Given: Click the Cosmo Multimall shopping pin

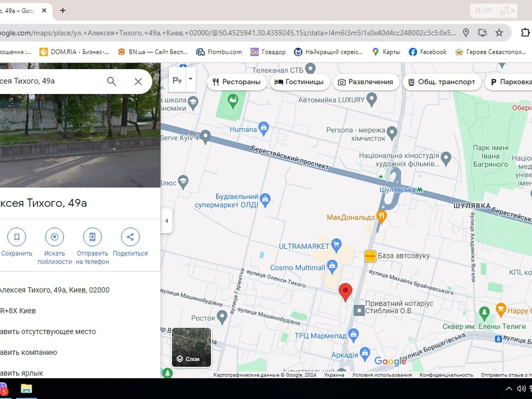Looking at the screenshot, I should point(332,267).
